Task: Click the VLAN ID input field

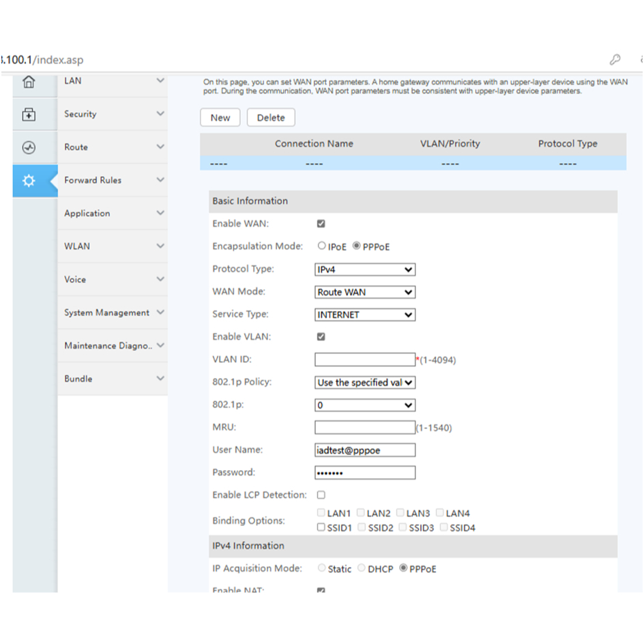Action: [365, 360]
